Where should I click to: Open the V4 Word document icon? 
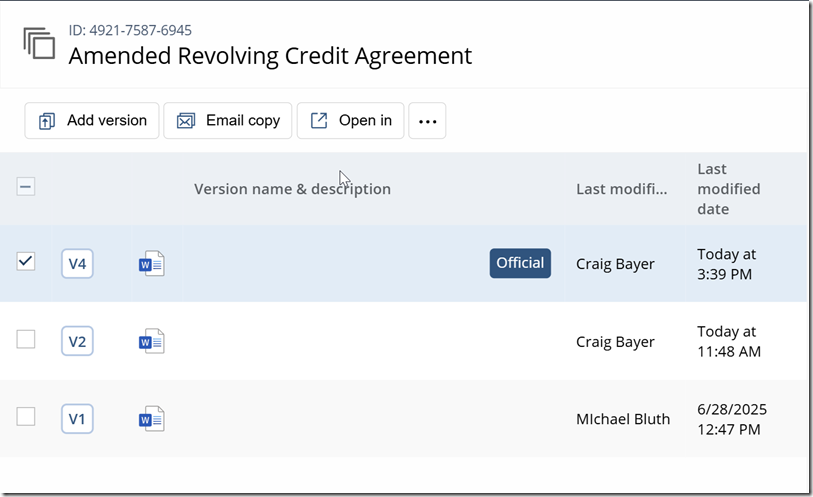tap(152, 264)
